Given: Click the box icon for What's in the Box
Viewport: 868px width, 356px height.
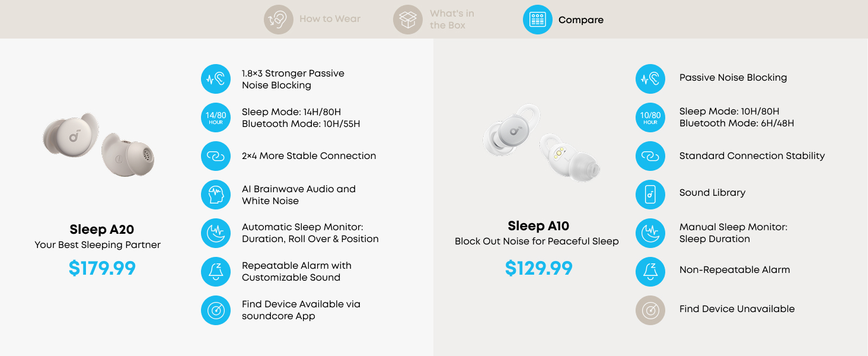Looking at the screenshot, I should pyautogui.click(x=408, y=20).
